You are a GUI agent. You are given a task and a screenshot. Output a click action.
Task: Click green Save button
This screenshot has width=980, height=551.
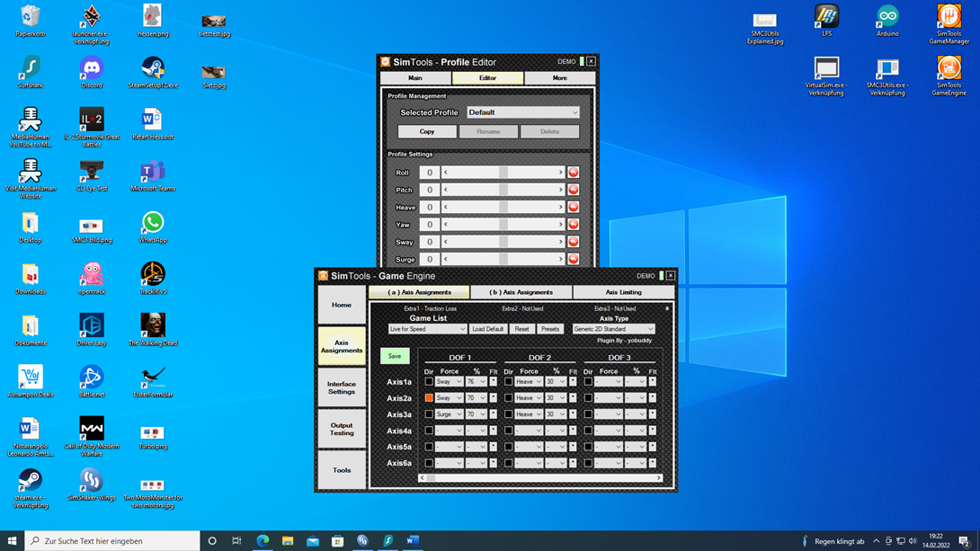click(395, 356)
